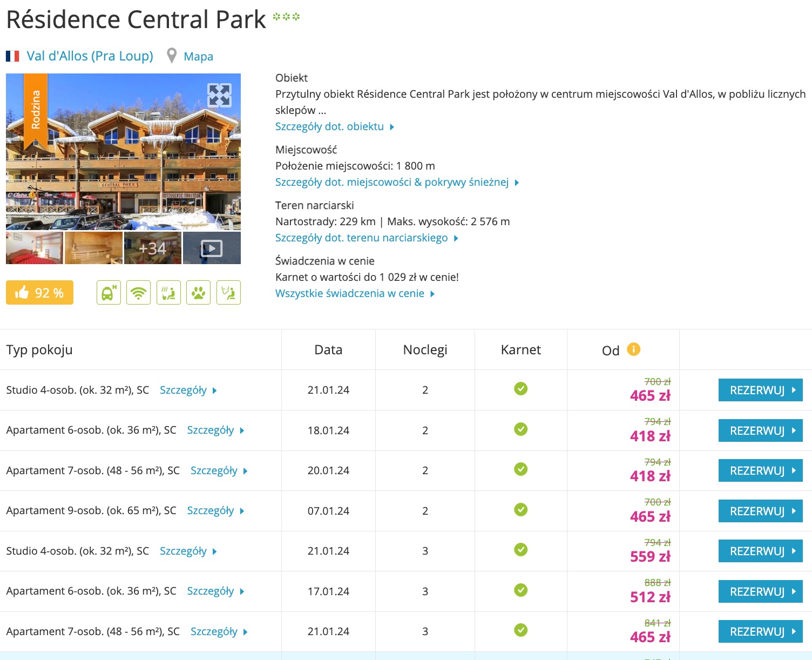Image resolution: width=812 pixels, height=660 pixels.
Task: Expand Szczegóły for Apartament 7-osob. 20.01.24
Action: click(219, 470)
